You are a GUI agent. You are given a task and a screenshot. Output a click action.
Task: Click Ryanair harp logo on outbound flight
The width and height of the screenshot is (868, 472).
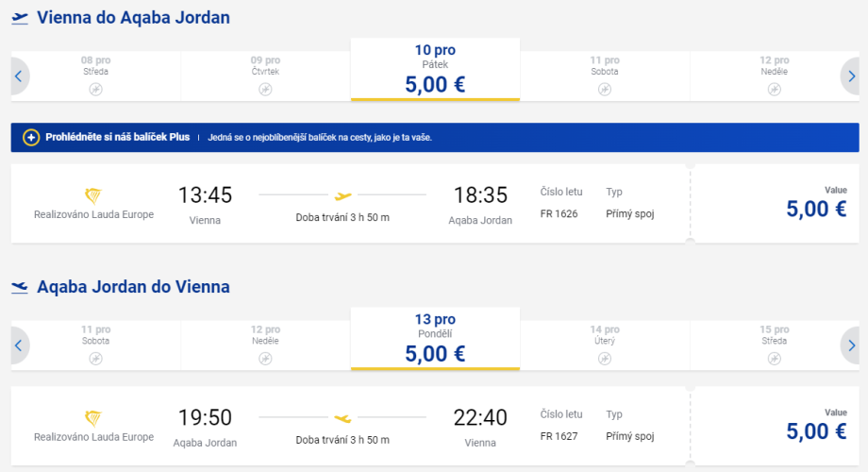93,195
